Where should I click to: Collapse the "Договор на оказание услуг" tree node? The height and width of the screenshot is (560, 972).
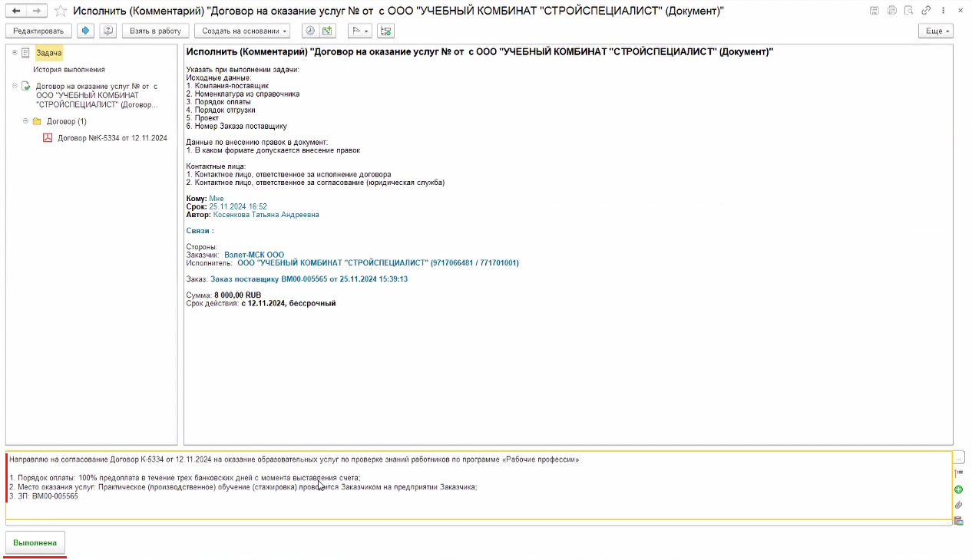pos(15,86)
